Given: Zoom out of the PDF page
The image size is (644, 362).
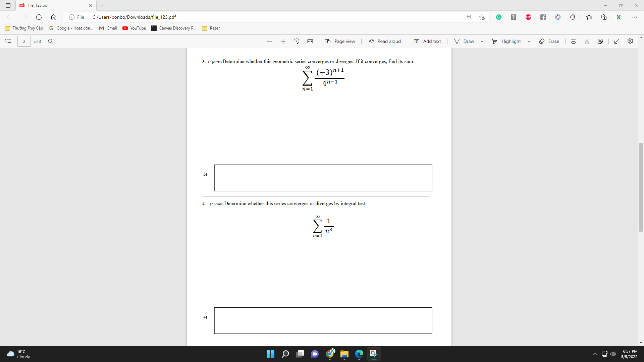Looking at the screenshot, I should tap(269, 41).
